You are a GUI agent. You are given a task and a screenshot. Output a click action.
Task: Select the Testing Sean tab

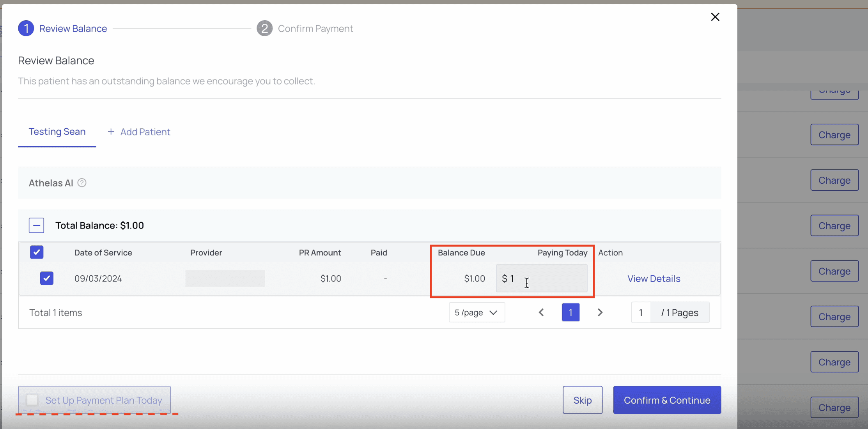click(x=57, y=132)
